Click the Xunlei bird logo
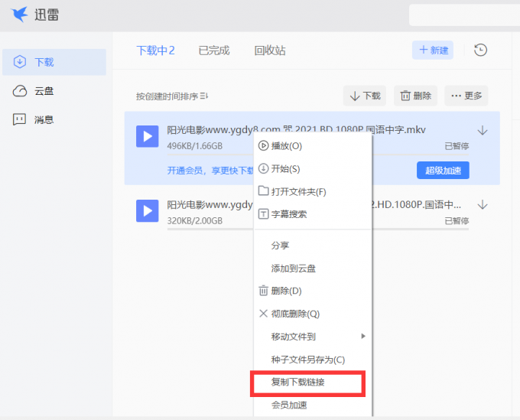 19,15
